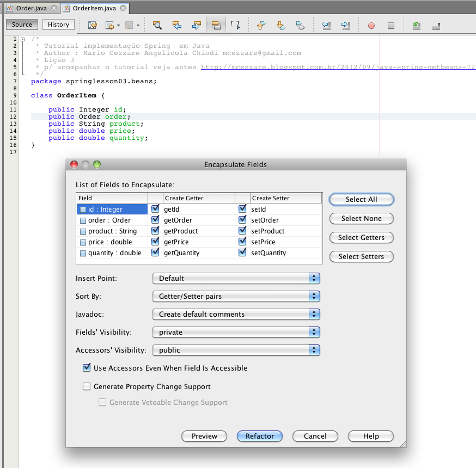Open the Javadoc dropdown
Image resolution: width=476 pixels, height=468 pixels.
pyautogui.click(x=236, y=314)
